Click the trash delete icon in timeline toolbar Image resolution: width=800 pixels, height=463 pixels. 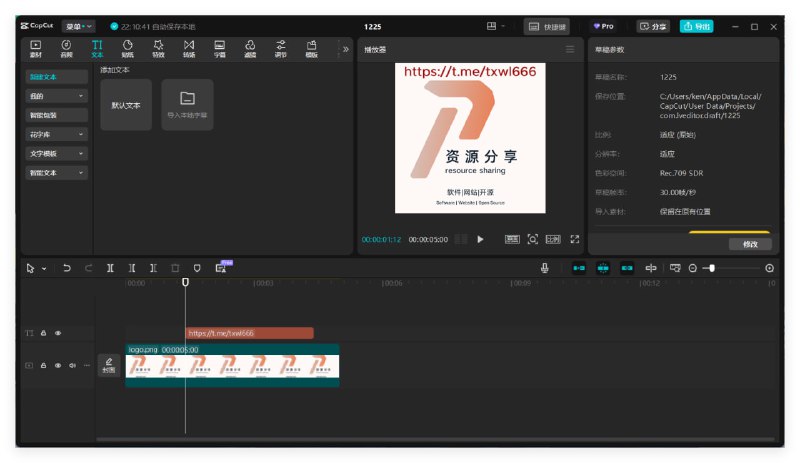click(175, 267)
